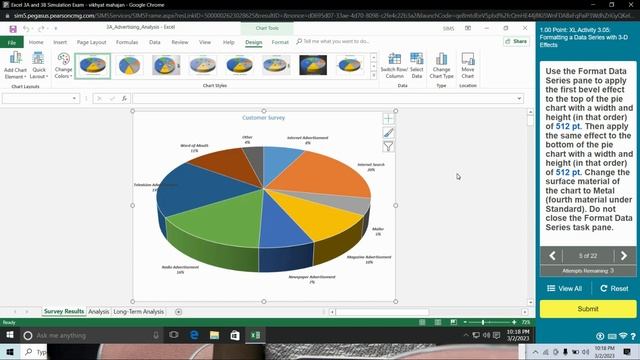Viewport: 640px width, 360px height.
Task: Click the yellow Submit button
Action: 588,309
